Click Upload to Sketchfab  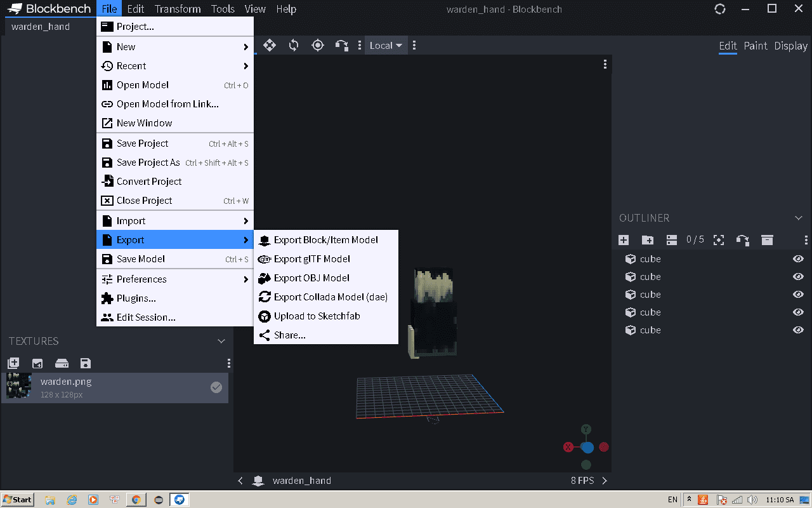pyautogui.click(x=326, y=316)
